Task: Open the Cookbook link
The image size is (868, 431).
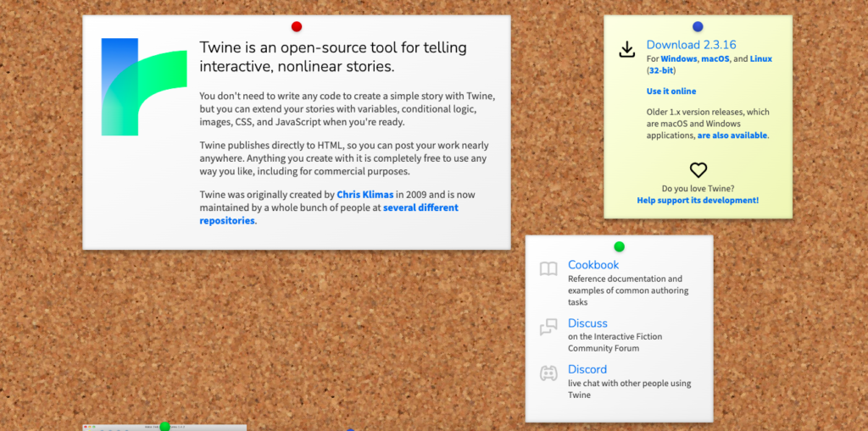Action: pyautogui.click(x=593, y=265)
